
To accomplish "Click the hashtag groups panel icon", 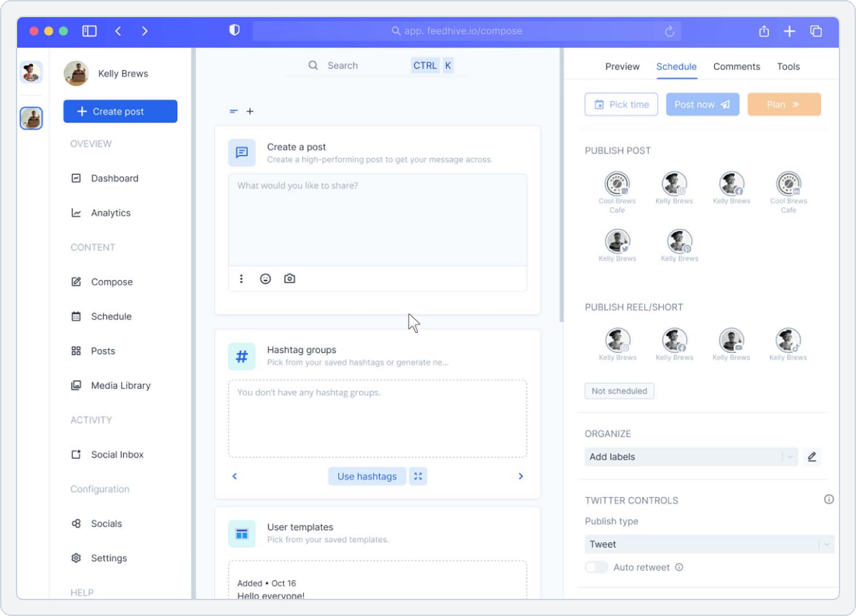I will 242,356.
